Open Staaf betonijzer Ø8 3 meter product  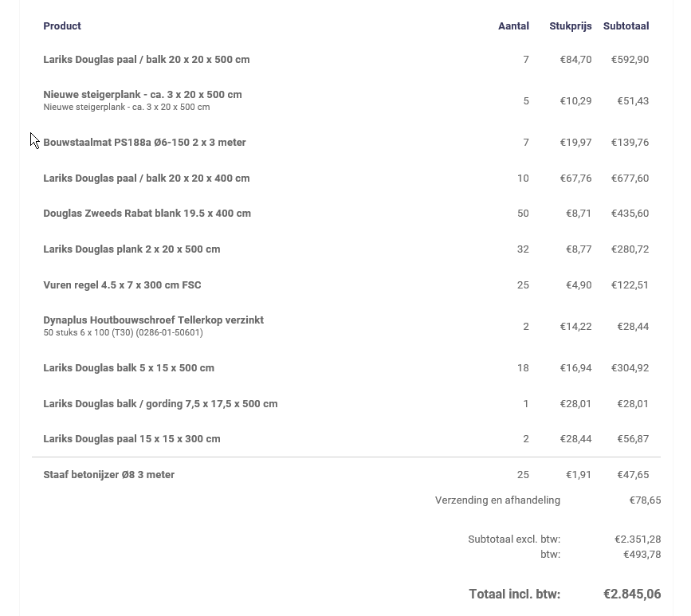108,475
